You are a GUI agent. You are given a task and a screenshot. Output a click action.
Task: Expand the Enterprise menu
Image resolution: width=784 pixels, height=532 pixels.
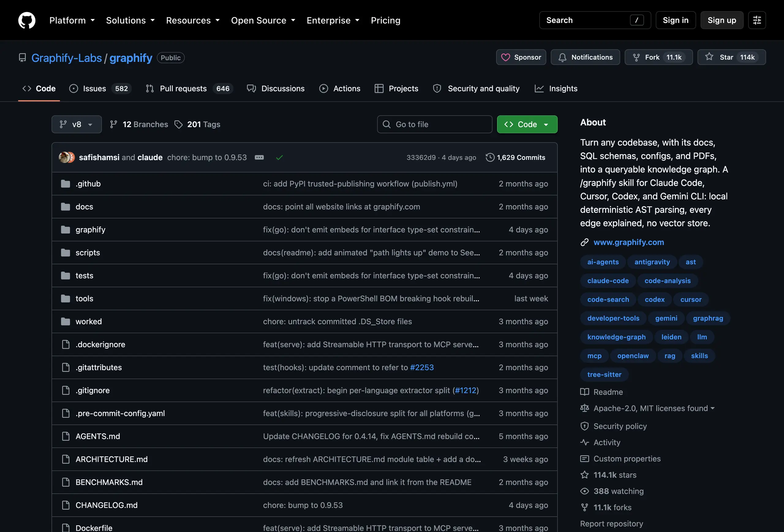tap(333, 20)
